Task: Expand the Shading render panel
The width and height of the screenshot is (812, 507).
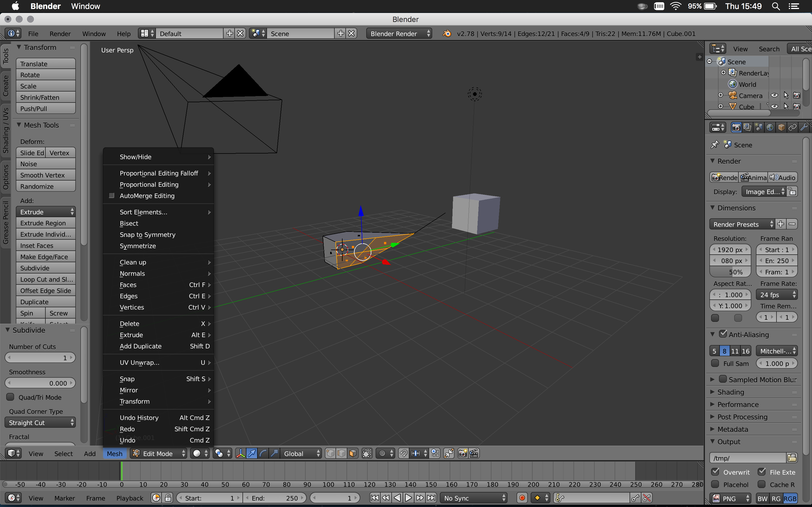Action: coord(731,392)
